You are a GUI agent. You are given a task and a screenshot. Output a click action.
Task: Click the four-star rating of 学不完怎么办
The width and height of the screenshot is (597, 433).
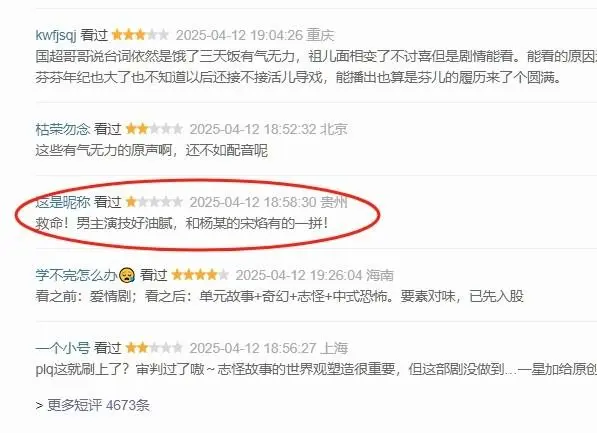(200, 275)
